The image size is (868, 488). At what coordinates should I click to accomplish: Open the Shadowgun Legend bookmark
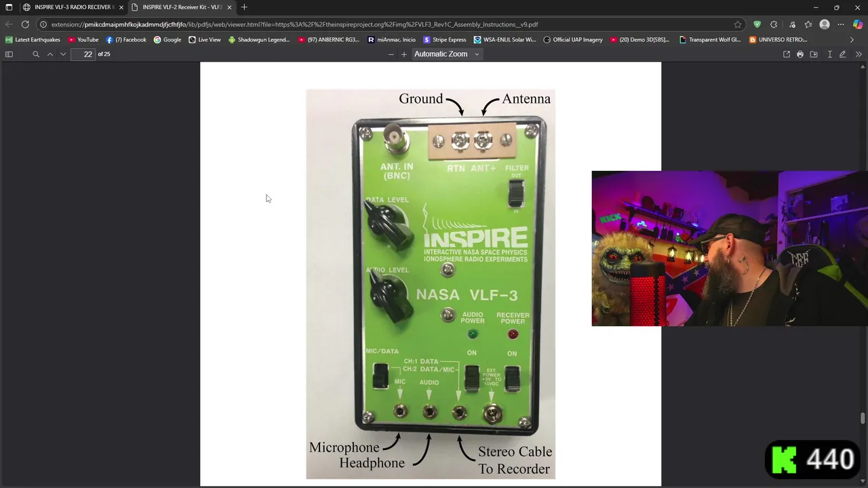259,40
